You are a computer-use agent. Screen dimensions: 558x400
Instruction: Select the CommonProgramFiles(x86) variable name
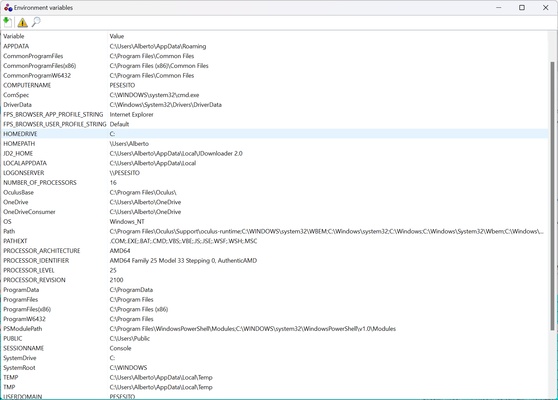40,65
